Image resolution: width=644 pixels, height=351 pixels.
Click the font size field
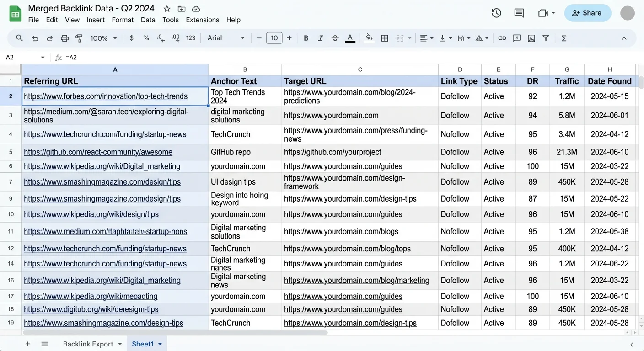coord(274,38)
